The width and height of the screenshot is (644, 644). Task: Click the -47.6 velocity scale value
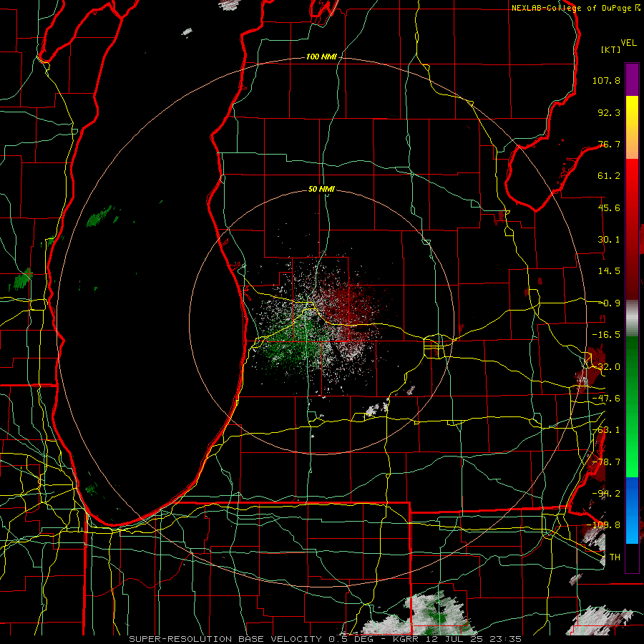606,399
